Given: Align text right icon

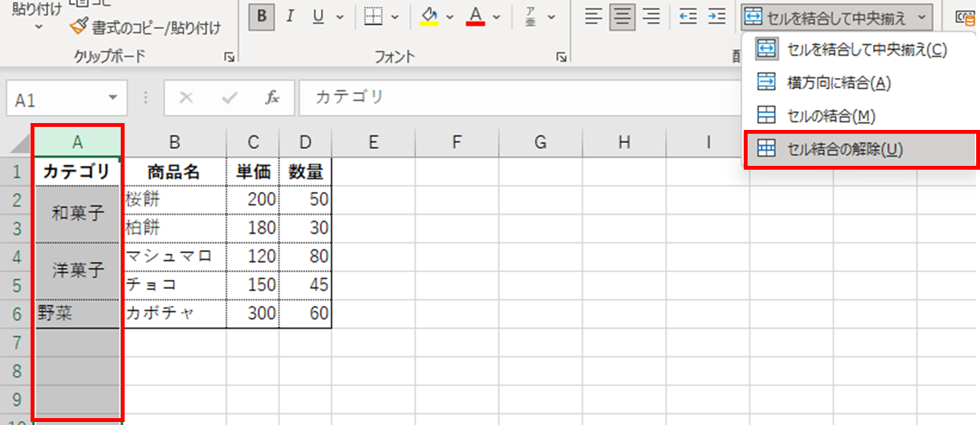Looking at the screenshot, I should pos(651,17).
